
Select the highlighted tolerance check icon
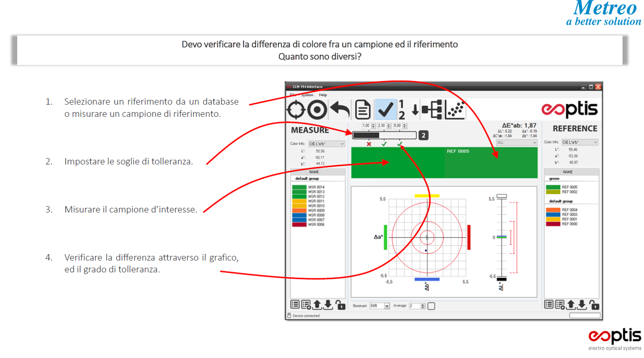(385, 109)
